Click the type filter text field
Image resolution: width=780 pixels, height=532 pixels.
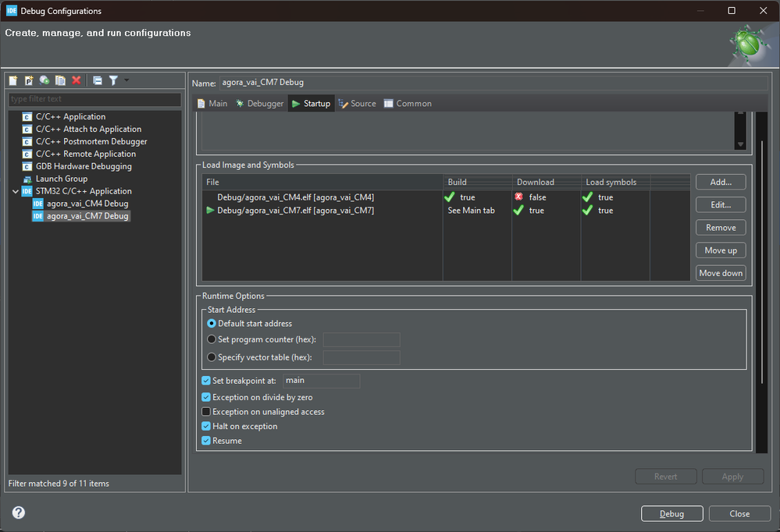click(x=94, y=99)
